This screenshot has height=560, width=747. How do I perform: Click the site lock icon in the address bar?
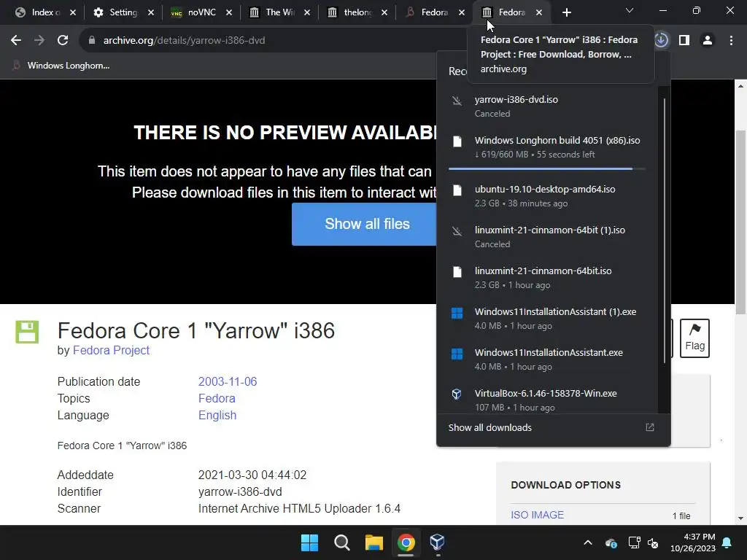click(92, 41)
